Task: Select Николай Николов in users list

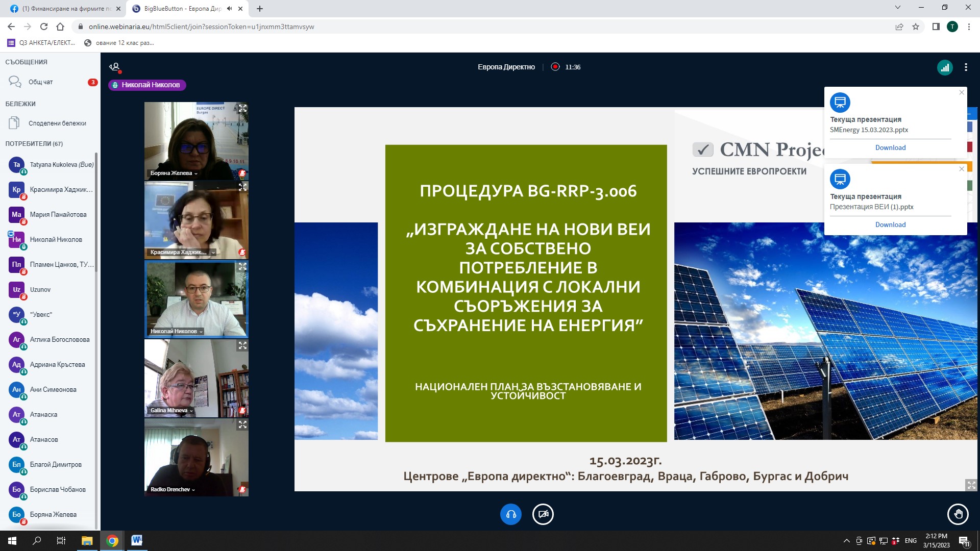Action: [x=50, y=240]
